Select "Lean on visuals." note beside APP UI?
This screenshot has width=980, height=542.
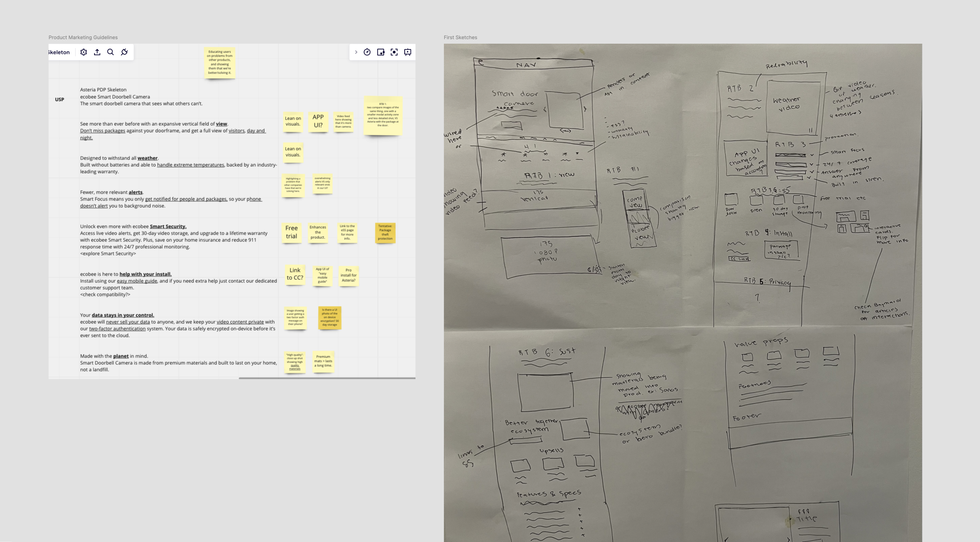tap(293, 122)
